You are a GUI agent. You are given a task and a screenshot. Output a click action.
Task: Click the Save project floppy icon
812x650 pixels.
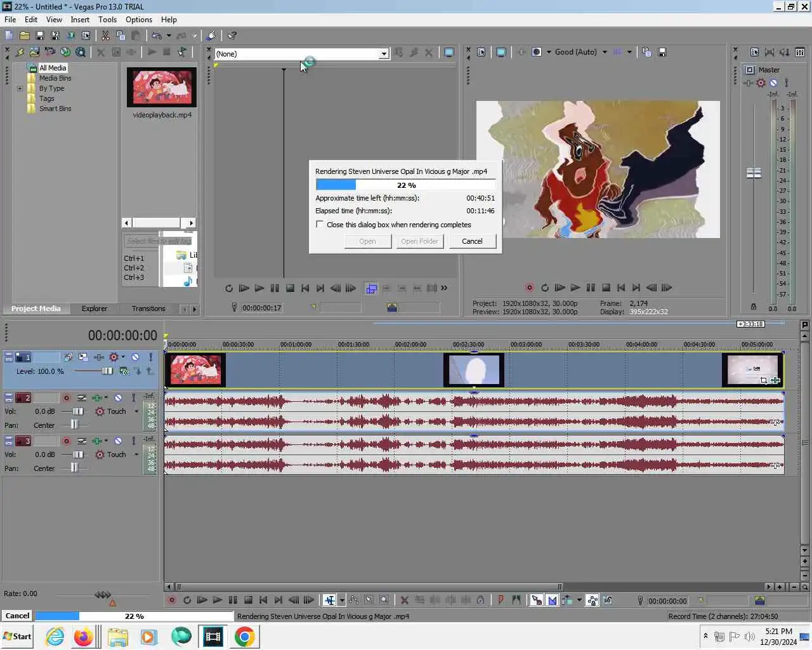pyautogui.click(x=39, y=36)
